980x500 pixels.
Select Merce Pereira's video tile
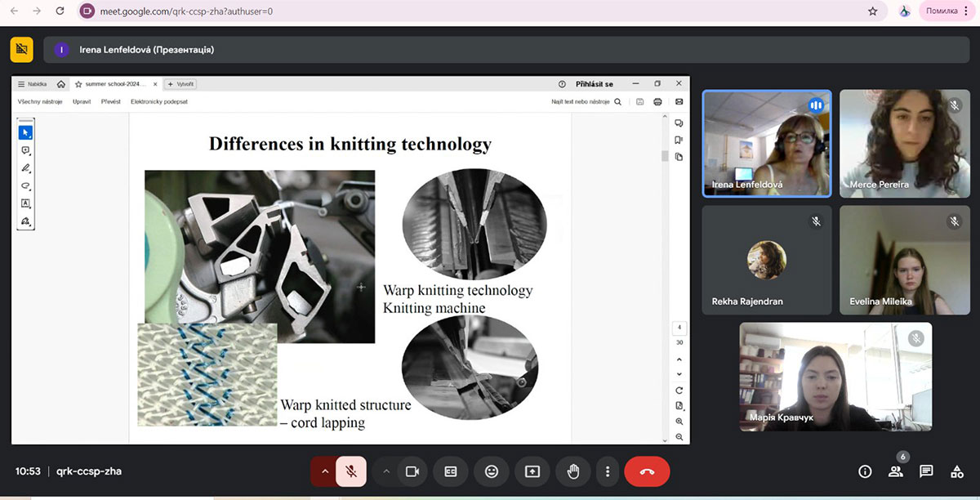point(905,143)
